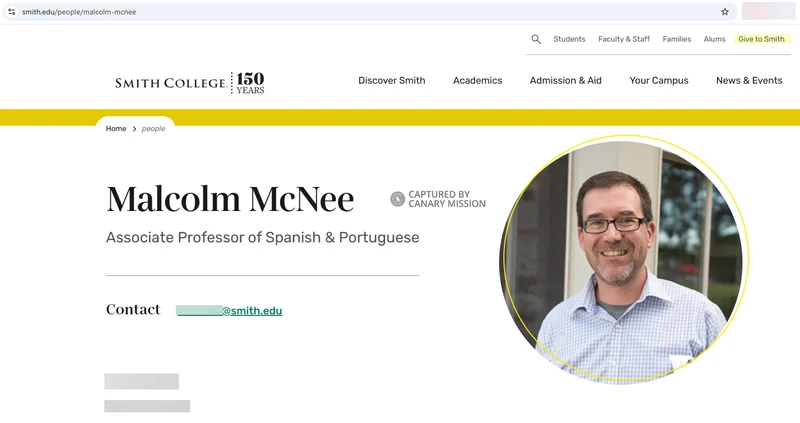Open the Your Campus menu
Viewport: 800px width, 423px height.
point(659,81)
